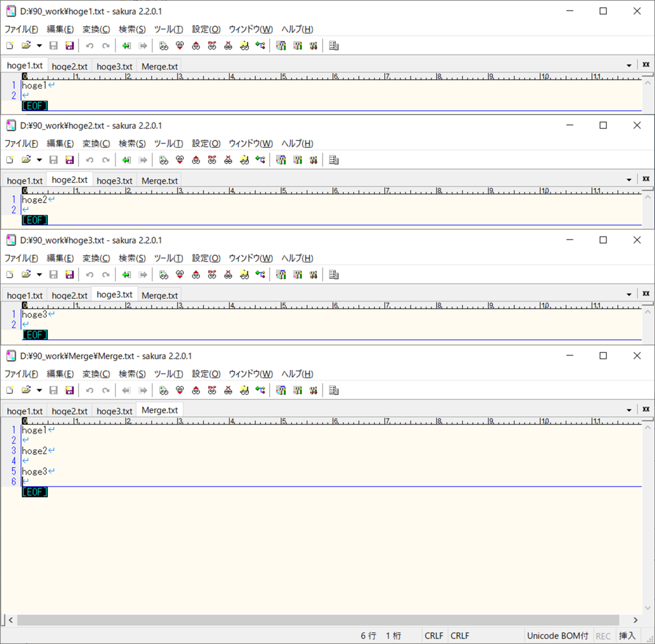Click last toolbar list icon in hoge3.txt window

click(x=334, y=275)
